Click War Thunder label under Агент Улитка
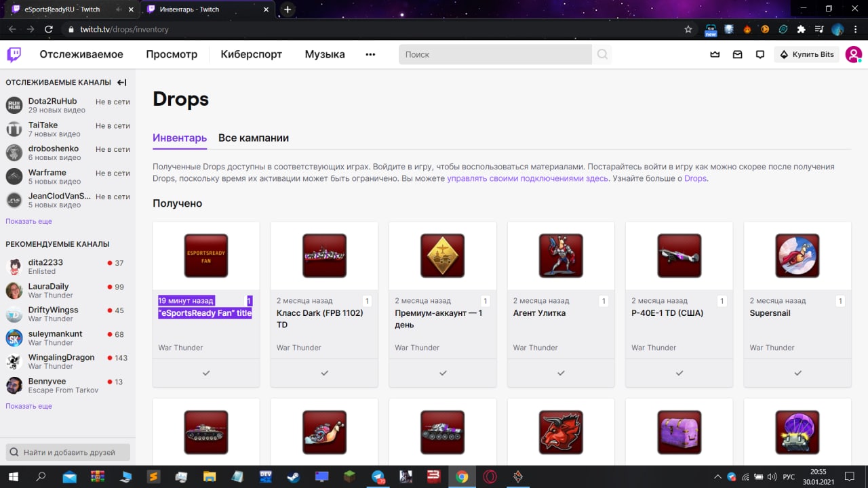Image resolution: width=868 pixels, height=488 pixels. click(535, 348)
